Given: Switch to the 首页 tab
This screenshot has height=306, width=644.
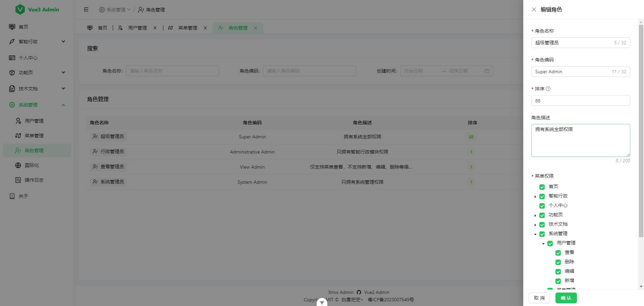Looking at the screenshot, I should [x=97, y=28].
